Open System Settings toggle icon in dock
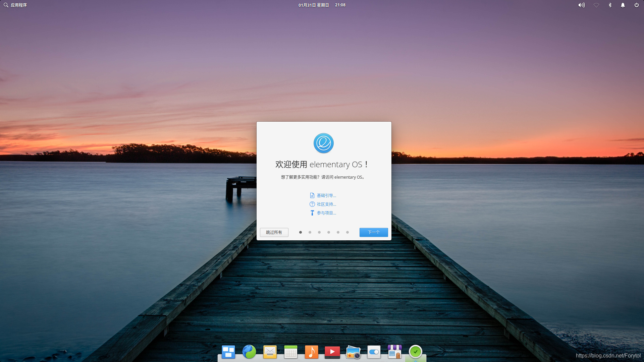This screenshot has height=362, width=644. pyautogui.click(x=374, y=352)
